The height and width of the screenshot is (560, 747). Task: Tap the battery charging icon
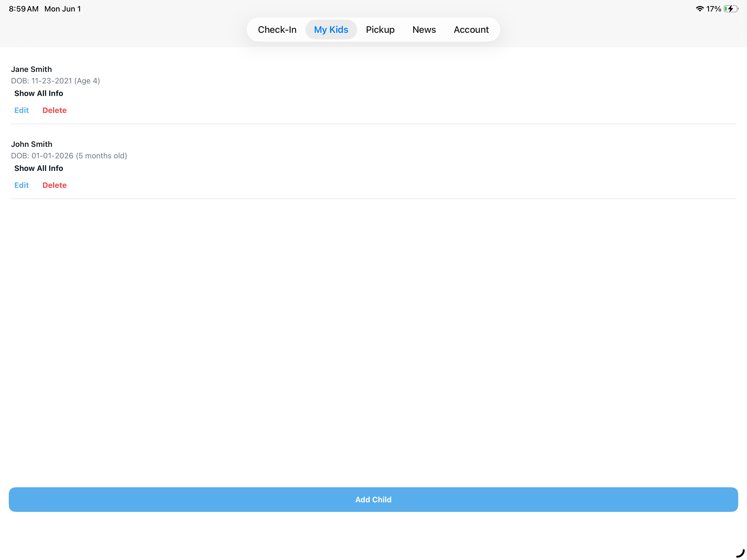tap(731, 9)
